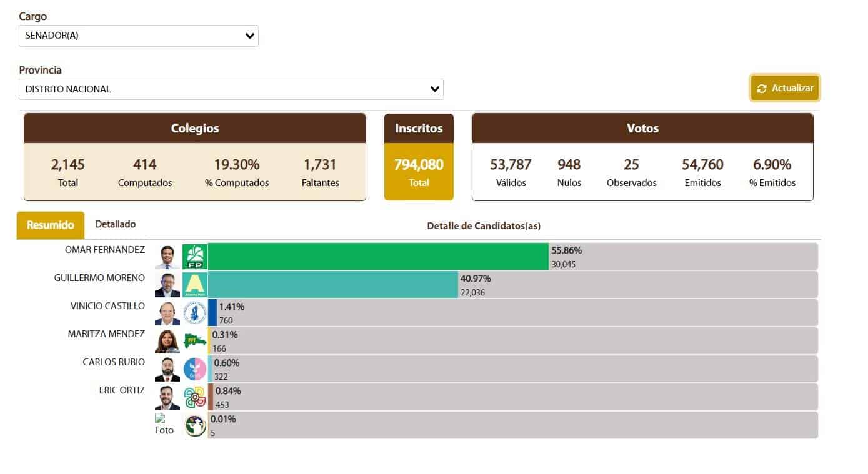Click Carlos Rubio's pink and blue party logo
868x474 pixels.
click(x=194, y=369)
